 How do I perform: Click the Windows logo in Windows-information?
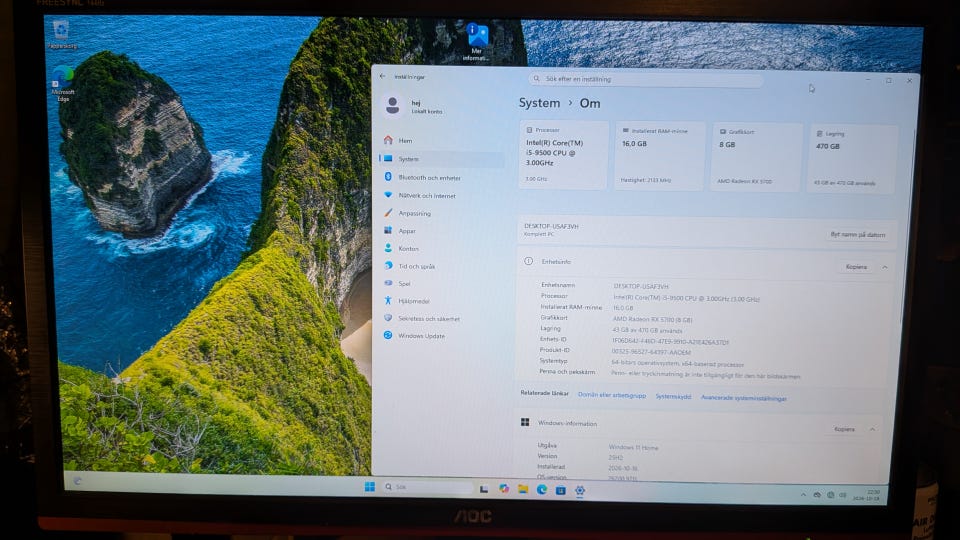[x=525, y=422]
